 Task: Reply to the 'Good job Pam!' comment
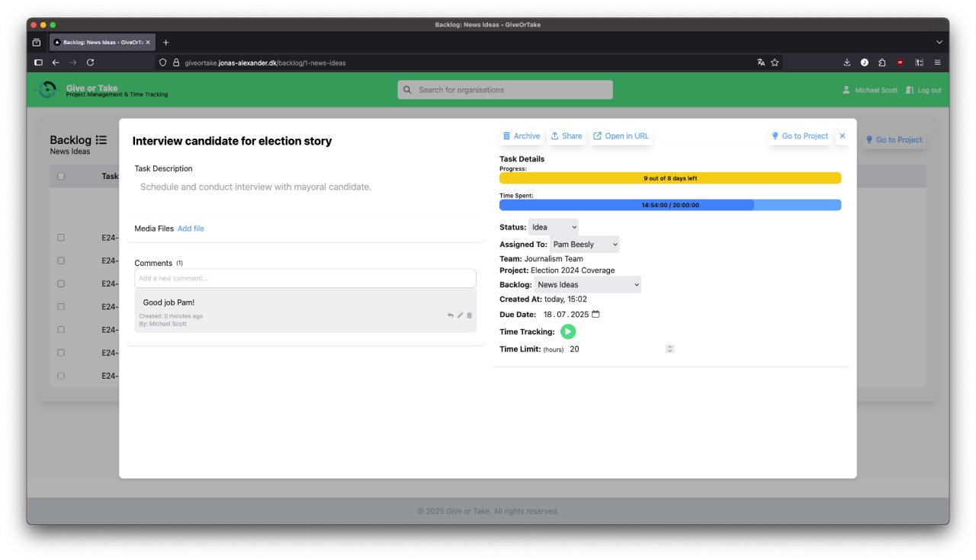pos(450,315)
